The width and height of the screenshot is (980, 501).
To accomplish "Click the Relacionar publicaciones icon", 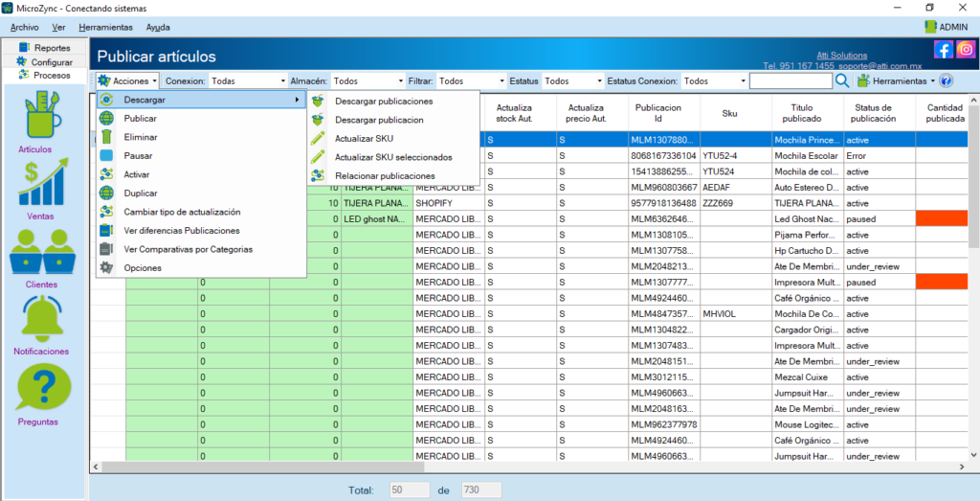I will point(318,175).
